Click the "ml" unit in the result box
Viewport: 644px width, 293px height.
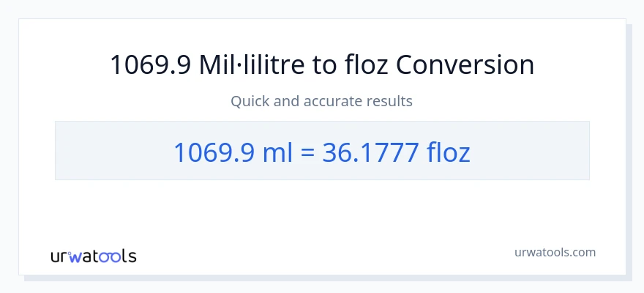click(x=277, y=152)
